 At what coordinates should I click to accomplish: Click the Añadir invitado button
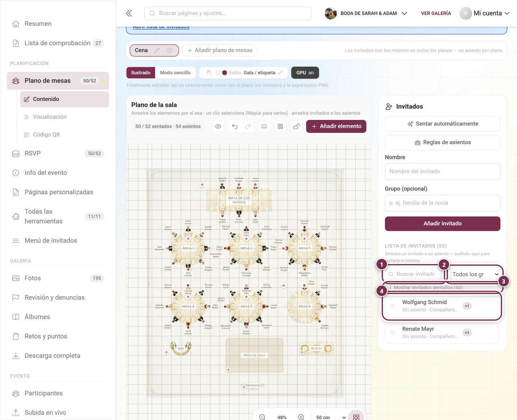(x=442, y=224)
